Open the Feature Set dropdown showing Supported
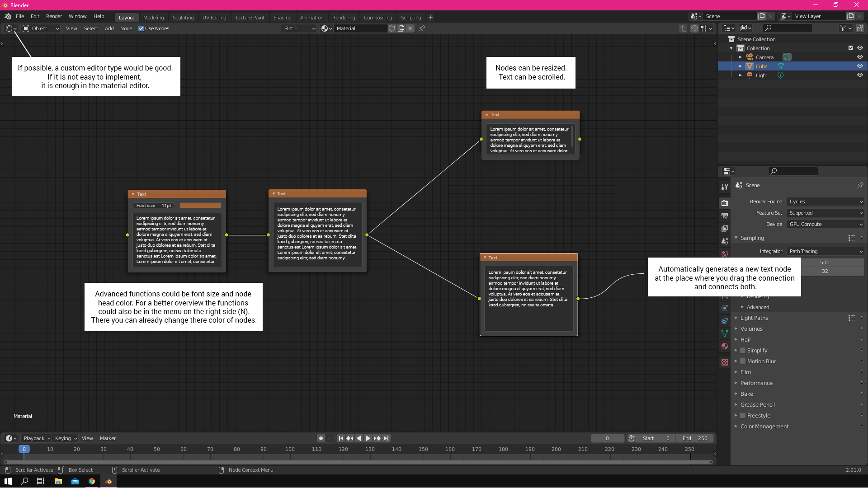This screenshot has height=488, width=868. point(826,213)
